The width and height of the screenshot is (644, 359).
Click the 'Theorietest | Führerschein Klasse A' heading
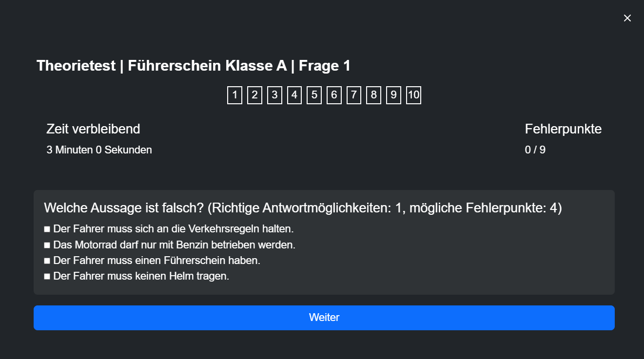click(193, 66)
